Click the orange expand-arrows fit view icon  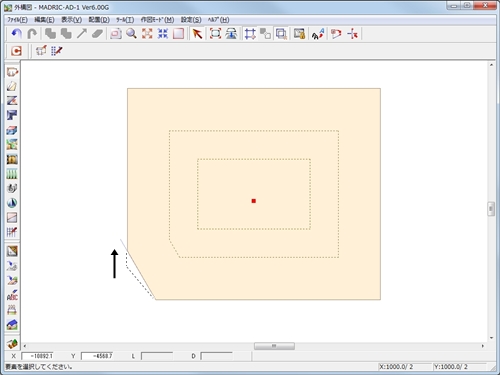click(147, 34)
